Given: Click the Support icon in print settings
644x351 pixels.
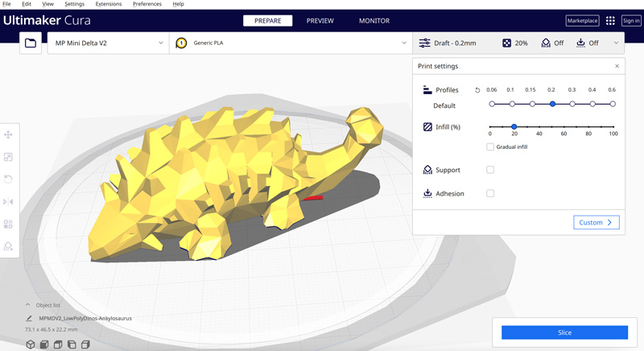Looking at the screenshot, I should (x=427, y=170).
